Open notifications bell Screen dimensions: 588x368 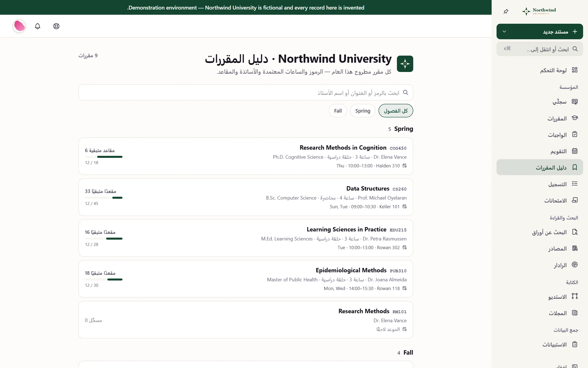(x=38, y=26)
